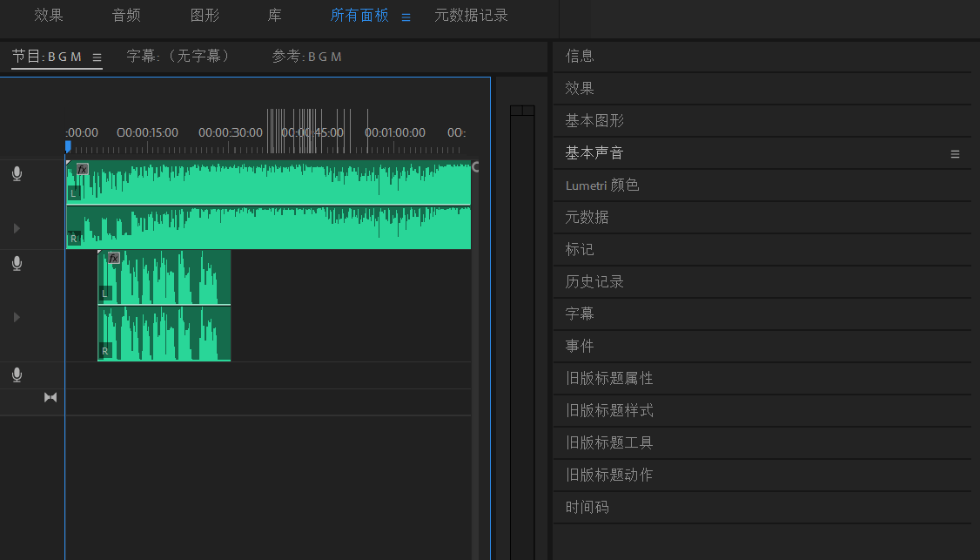
Task: Open the 基本声音 panel menu icon
Action: pos(955,154)
